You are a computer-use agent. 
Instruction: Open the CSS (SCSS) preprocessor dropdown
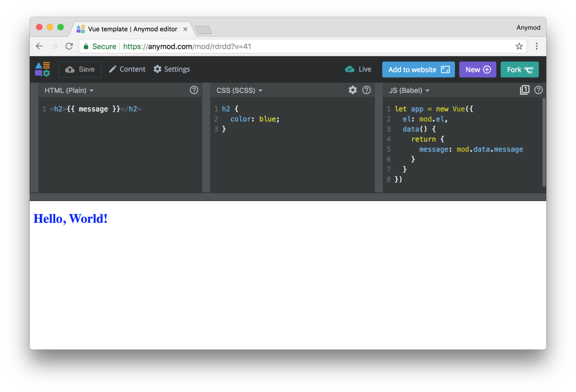(240, 90)
